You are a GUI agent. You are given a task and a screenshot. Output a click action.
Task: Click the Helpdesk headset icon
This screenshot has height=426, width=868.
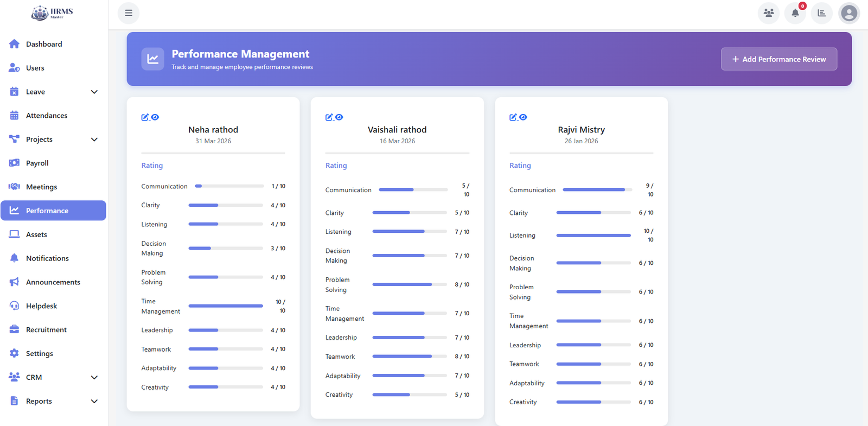pyautogui.click(x=14, y=306)
